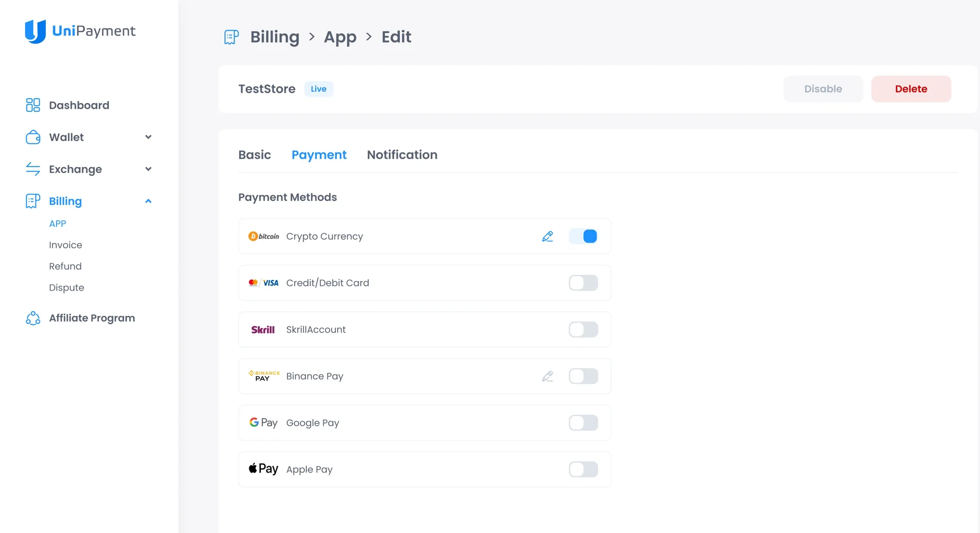Edit Binance Pay settings pencil icon
The height and width of the screenshot is (533, 980).
click(547, 376)
